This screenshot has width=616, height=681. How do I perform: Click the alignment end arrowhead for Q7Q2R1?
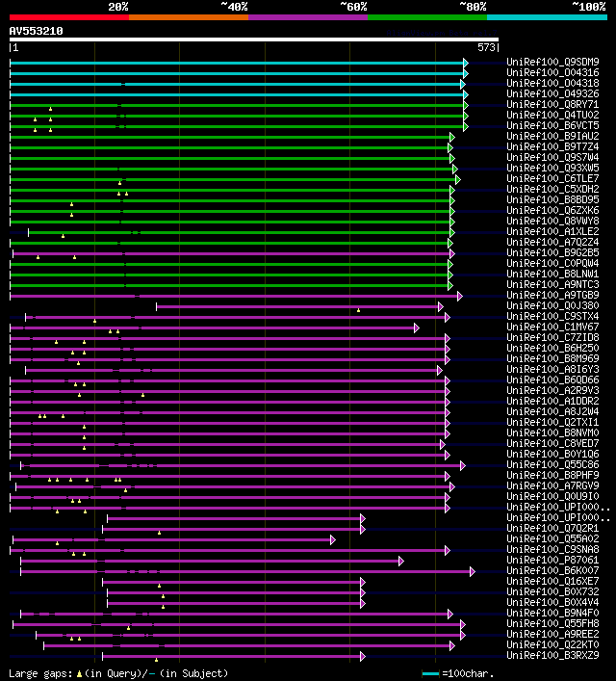363,530
